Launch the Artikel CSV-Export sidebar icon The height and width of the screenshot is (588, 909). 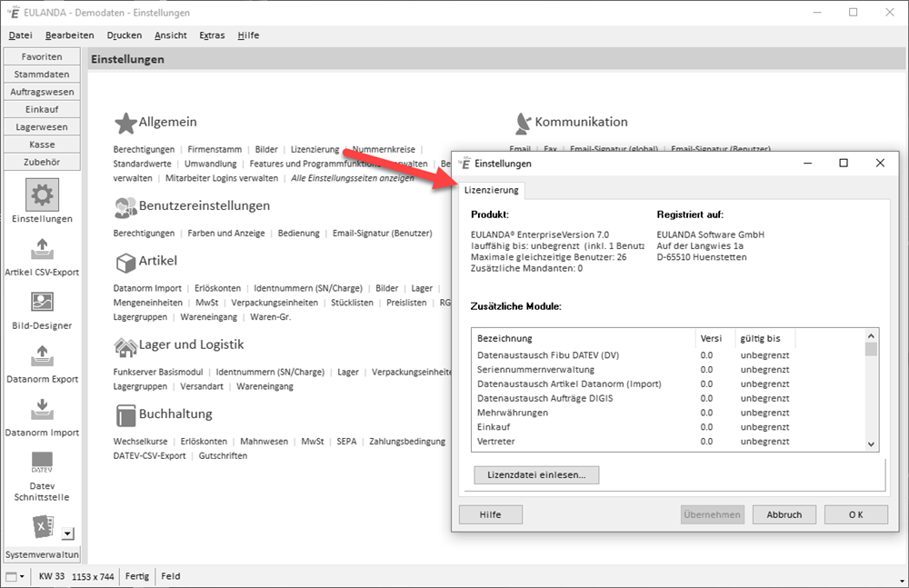click(x=42, y=249)
